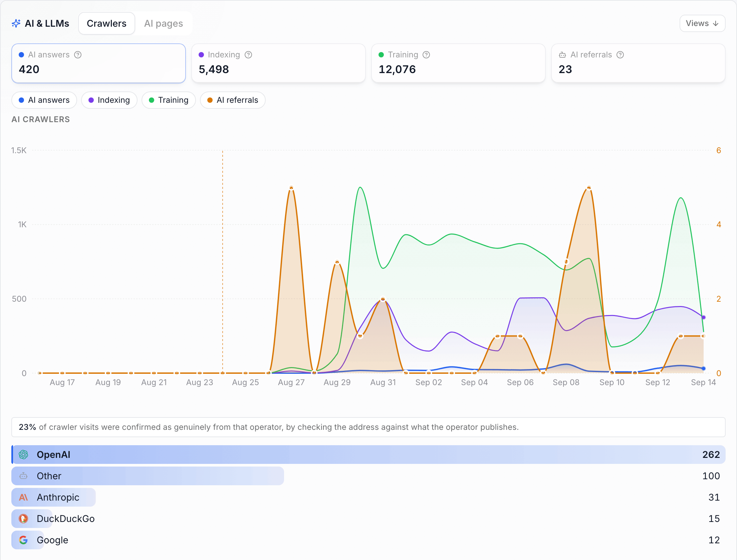This screenshot has width=737, height=560.
Task: Select the AI referrals 23 card
Action: [638, 63]
